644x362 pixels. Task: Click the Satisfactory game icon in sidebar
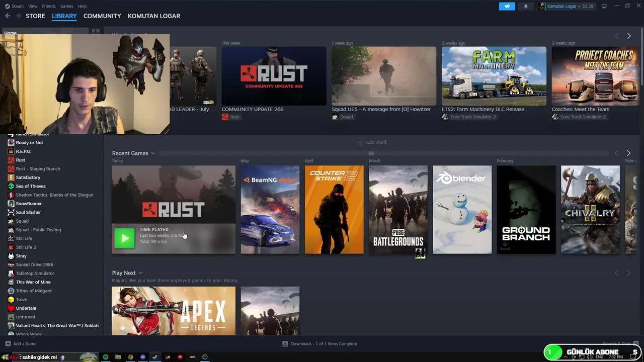pos(11,177)
